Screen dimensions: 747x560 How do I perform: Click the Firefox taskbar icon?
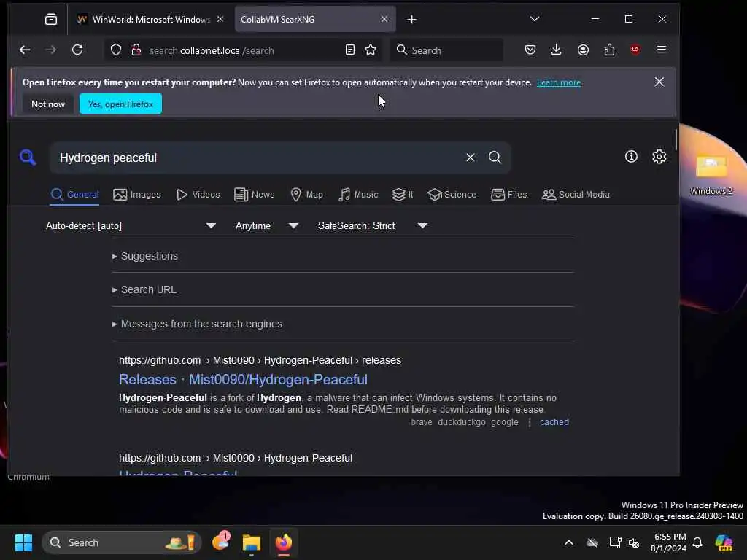(x=284, y=542)
